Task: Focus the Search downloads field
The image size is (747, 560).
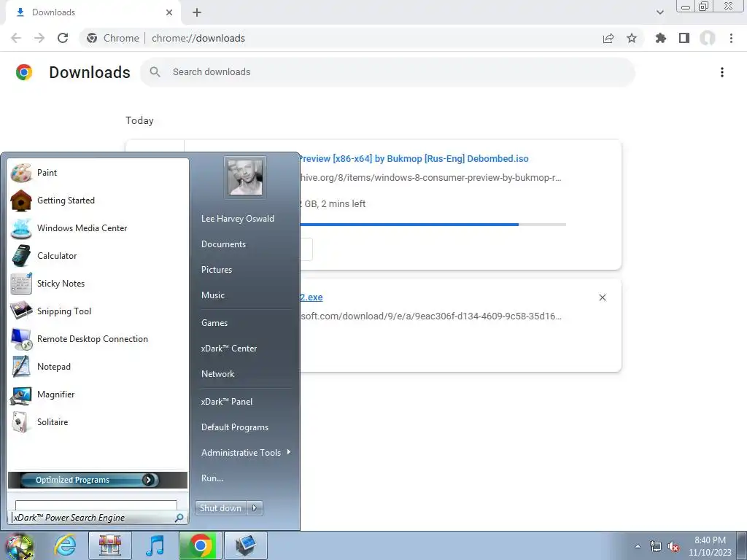Action: click(388, 72)
